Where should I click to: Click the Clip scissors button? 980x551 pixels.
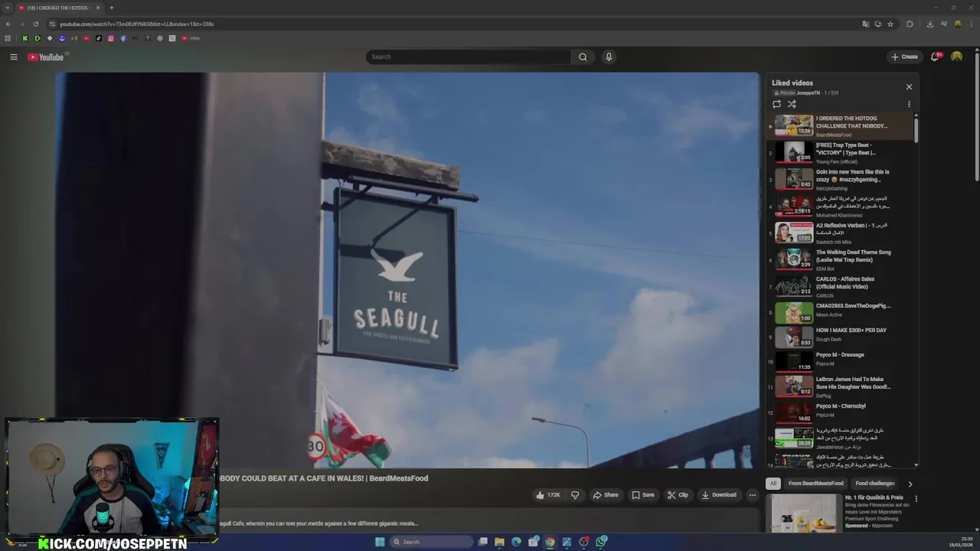click(x=678, y=495)
